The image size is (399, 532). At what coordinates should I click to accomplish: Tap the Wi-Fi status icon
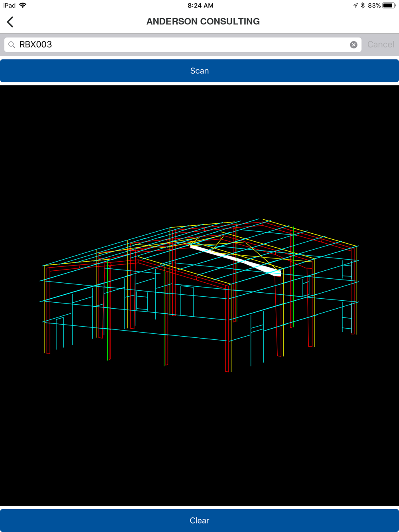tap(23, 5)
